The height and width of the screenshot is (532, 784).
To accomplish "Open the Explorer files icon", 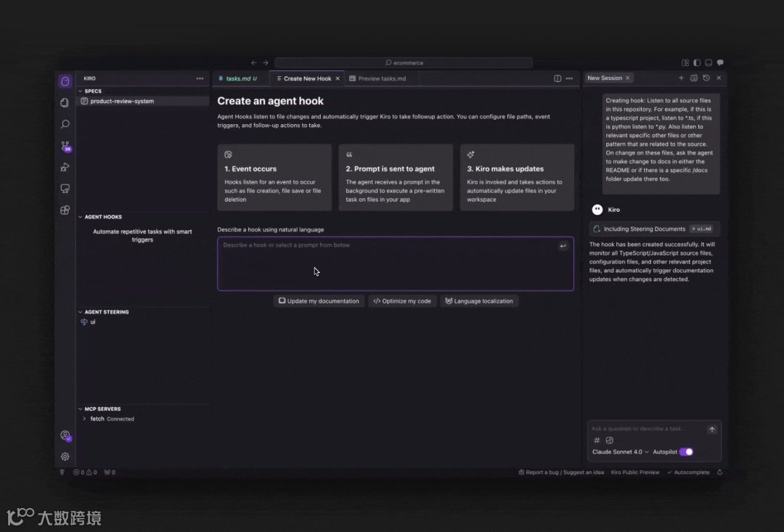I will [65, 102].
